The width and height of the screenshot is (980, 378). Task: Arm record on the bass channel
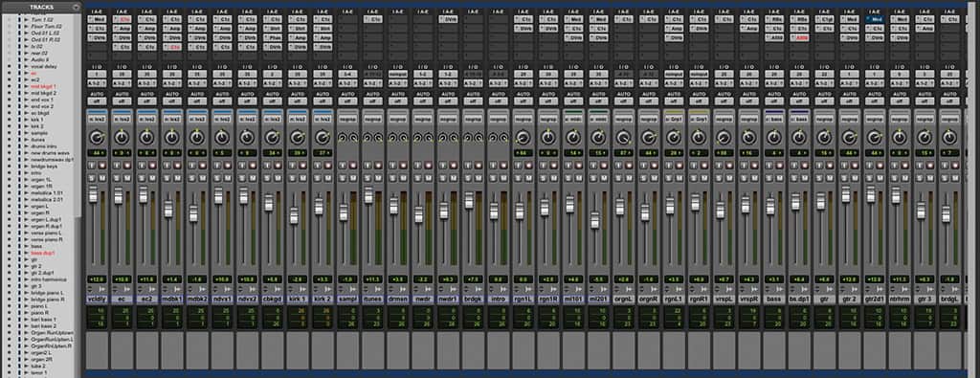pos(779,166)
